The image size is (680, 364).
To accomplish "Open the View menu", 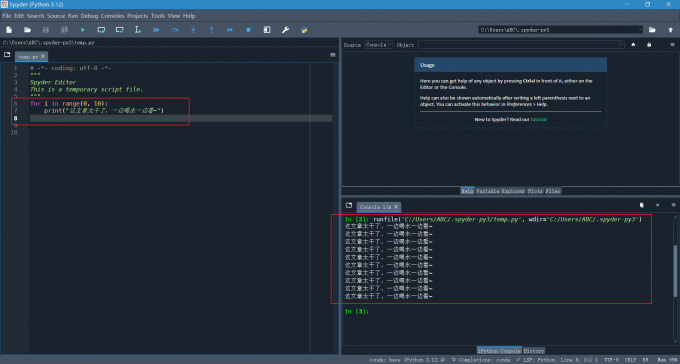I will pos(174,16).
